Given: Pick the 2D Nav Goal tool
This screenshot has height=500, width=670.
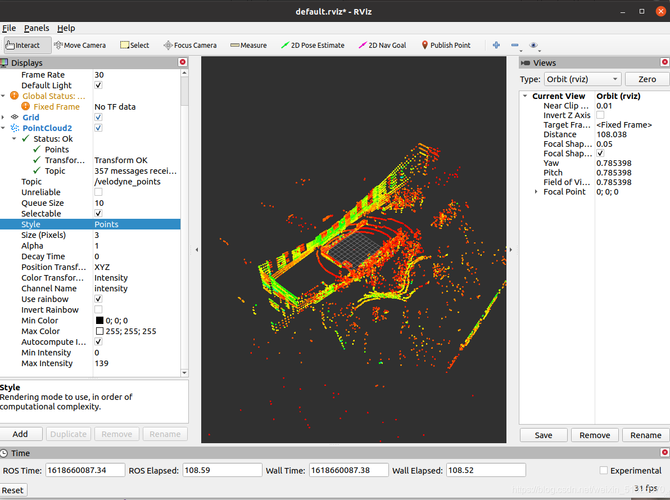Looking at the screenshot, I should pyautogui.click(x=382, y=45).
